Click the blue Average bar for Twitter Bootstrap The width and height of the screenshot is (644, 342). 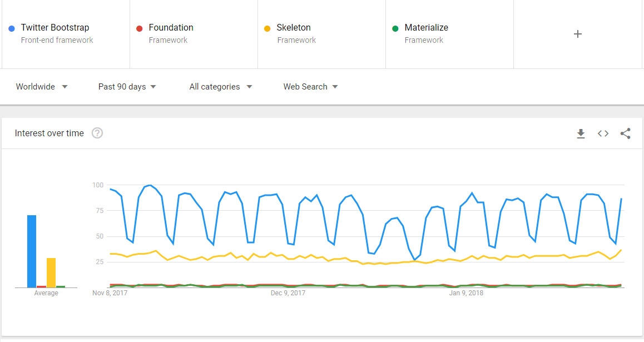(31, 250)
